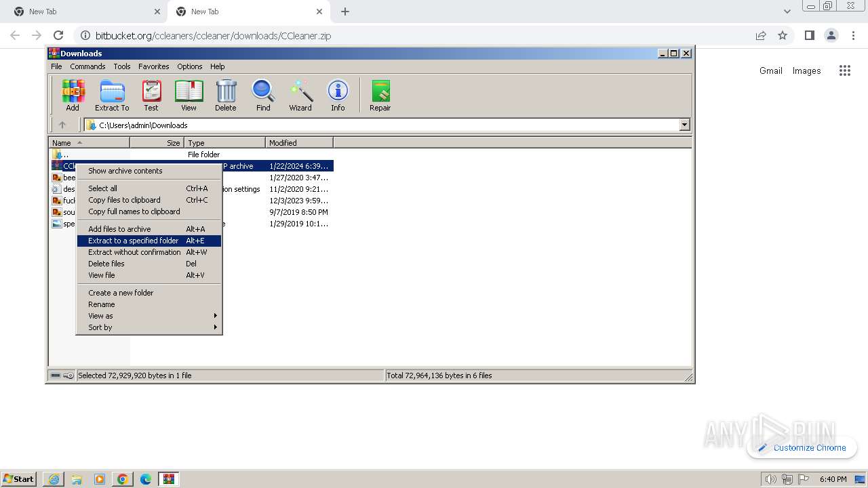
Task: Click the key icon in status bar
Action: pos(68,375)
